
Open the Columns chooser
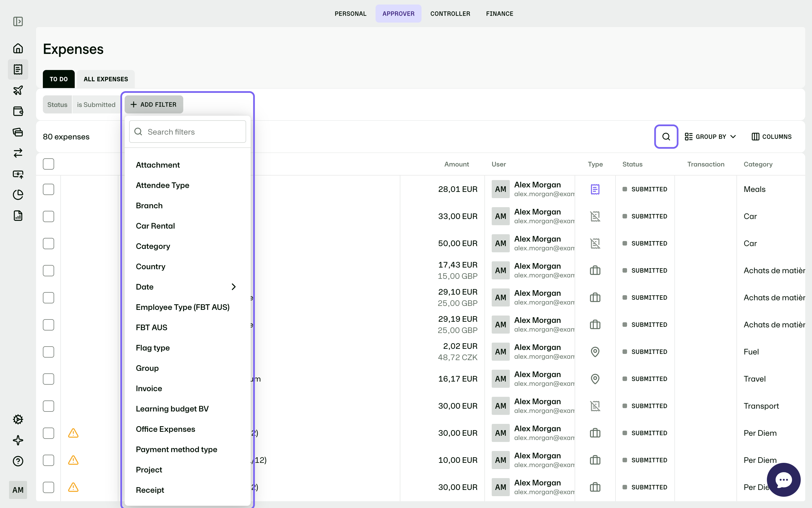(771, 136)
